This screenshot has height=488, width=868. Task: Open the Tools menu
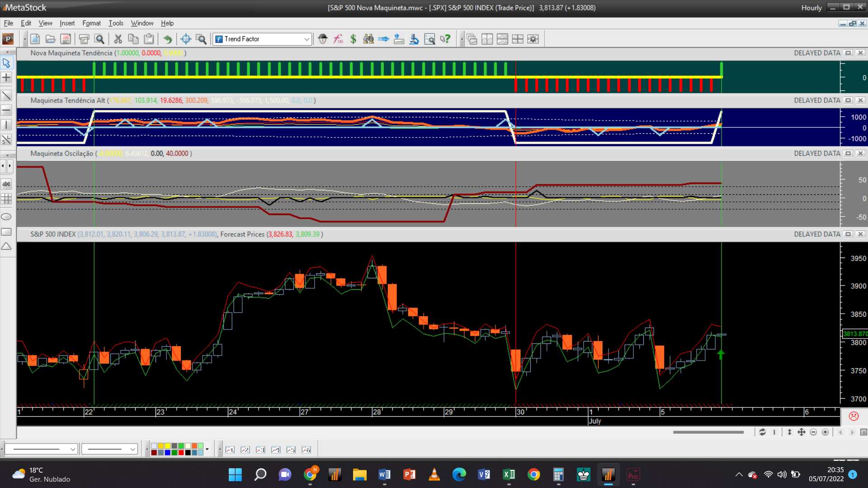click(116, 23)
